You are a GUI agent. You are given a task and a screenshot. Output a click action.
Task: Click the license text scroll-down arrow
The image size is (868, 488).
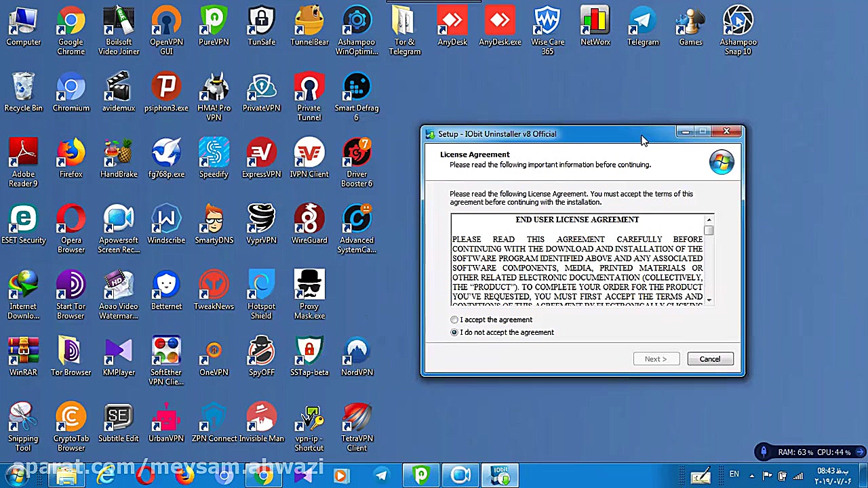[x=709, y=300]
